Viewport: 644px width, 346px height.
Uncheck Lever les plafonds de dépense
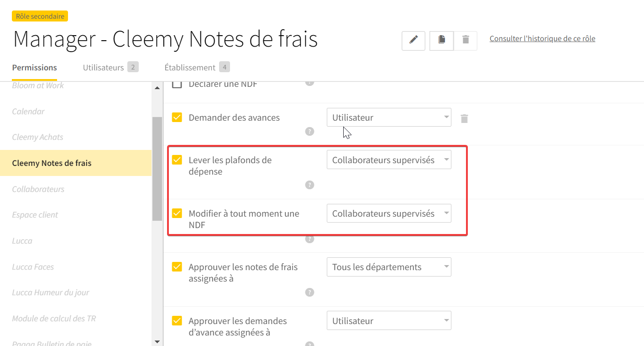177,160
